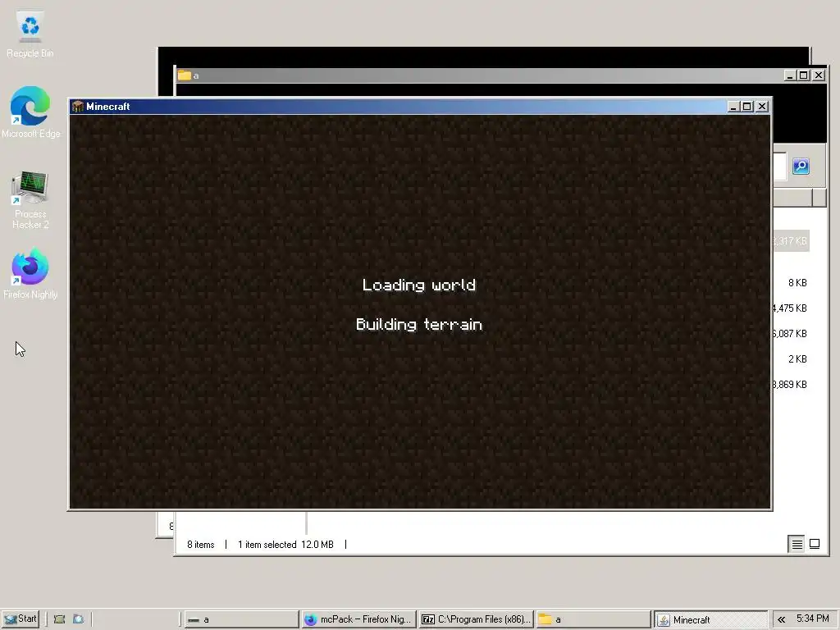The height and width of the screenshot is (630, 840).
Task: Switch Explorer to the large icons view button
Action: coord(815,545)
